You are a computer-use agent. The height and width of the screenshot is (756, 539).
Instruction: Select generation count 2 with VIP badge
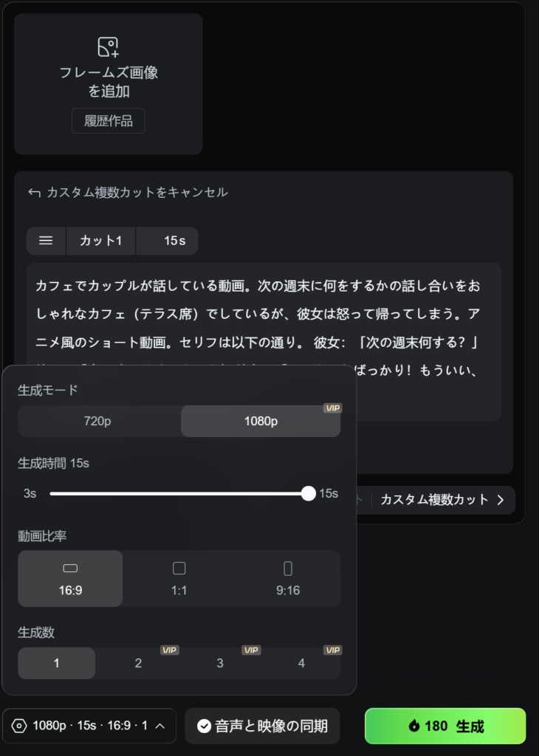[x=138, y=663]
